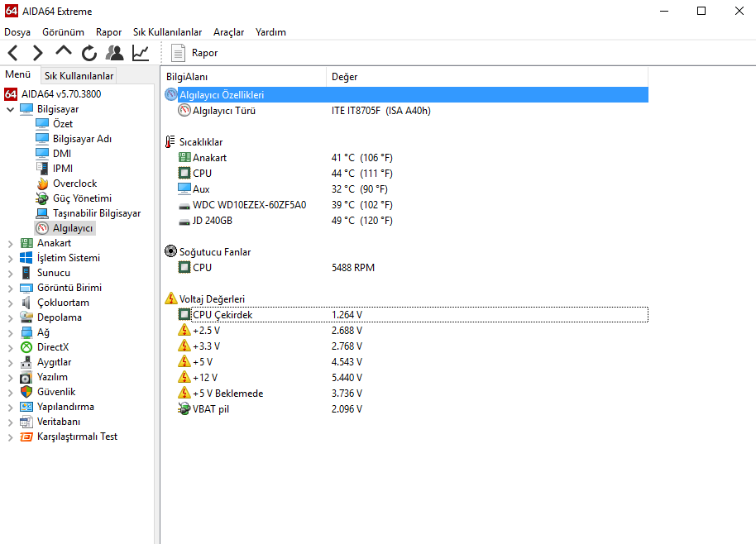Image resolution: width=756 pixels, height=544 pixels.
Task: Refresh the sensor readings with the refresh icon
Action: [89, 53]
